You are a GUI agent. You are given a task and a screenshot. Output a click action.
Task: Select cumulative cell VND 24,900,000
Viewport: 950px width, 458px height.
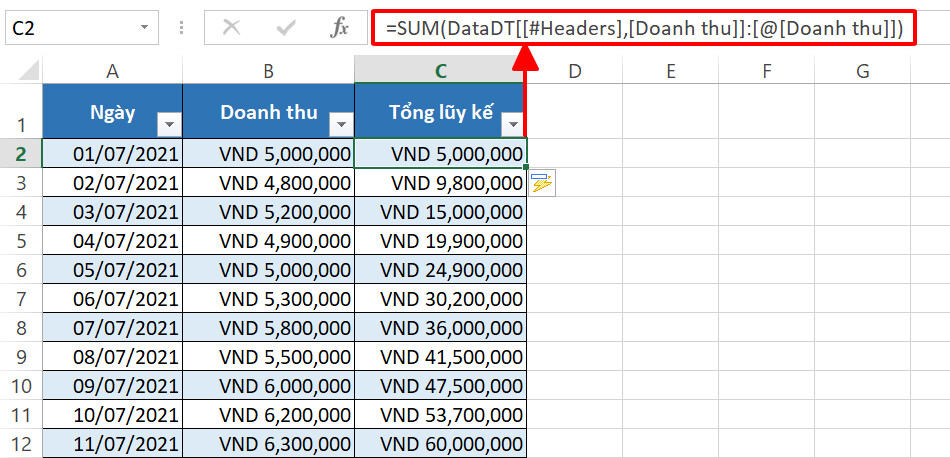pos(440,270)
